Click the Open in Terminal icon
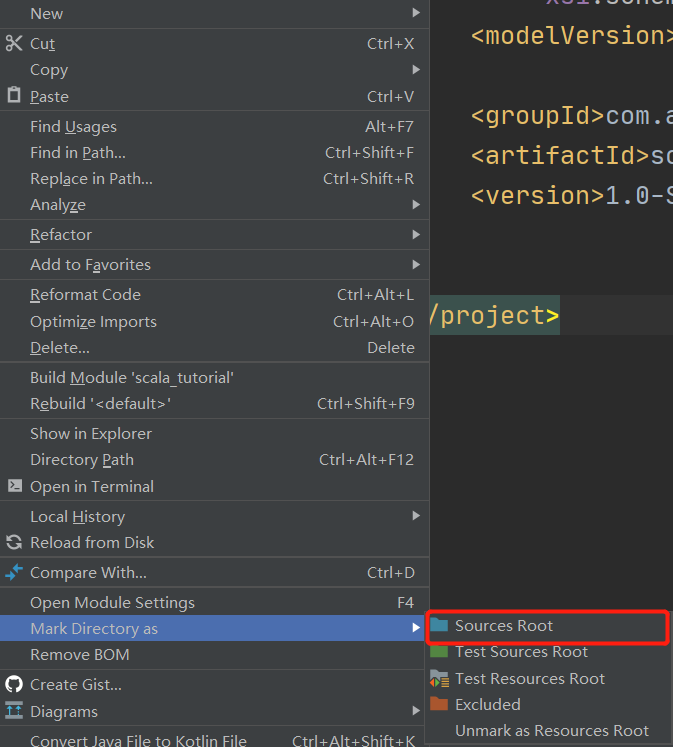Screen dimensions: 673x747 15,486
